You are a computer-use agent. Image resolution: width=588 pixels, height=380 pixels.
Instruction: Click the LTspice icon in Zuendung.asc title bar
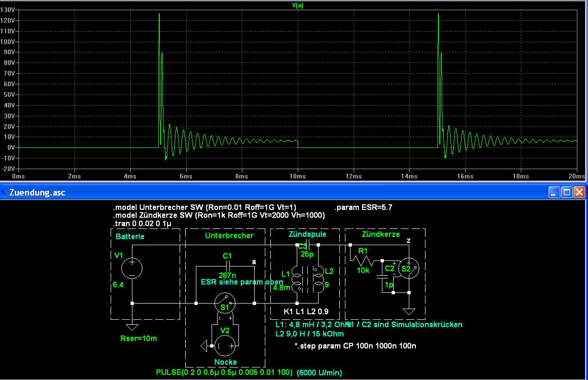pos(5,192)
